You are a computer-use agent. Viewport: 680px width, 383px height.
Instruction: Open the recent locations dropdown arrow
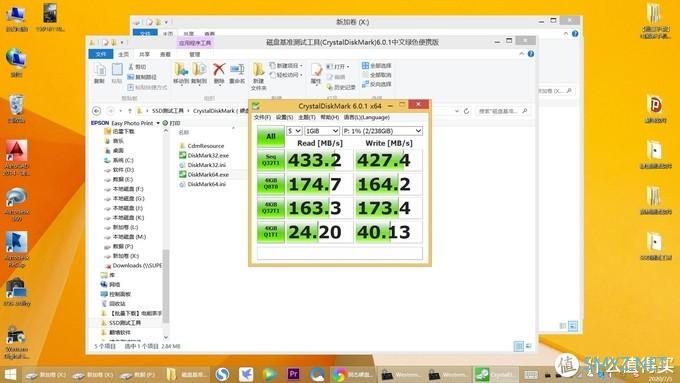(x=121, y=111)
